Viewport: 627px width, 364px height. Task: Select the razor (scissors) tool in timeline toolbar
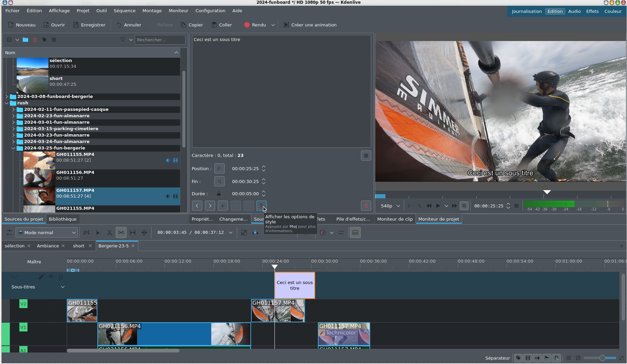tap(109, 232)
